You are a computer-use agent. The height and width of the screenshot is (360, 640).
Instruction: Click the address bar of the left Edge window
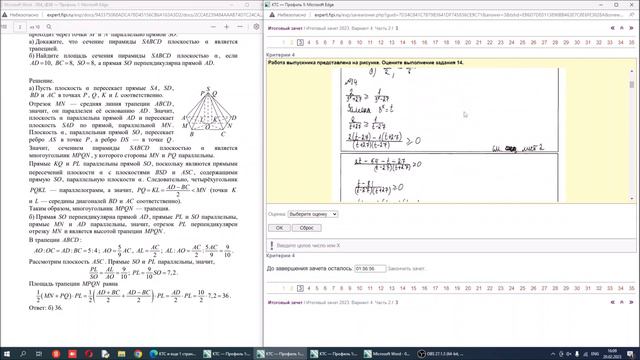click(153, 15)
